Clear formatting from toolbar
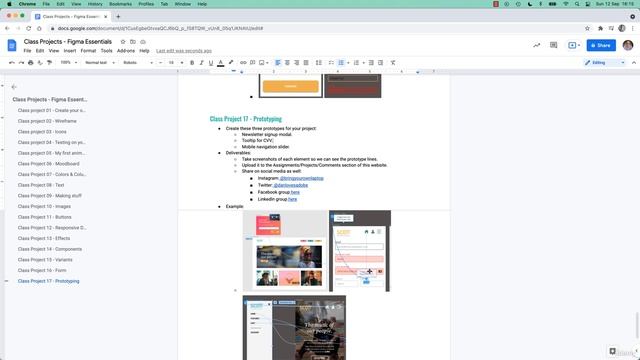Image resolution: width=640 pixels, height=360 pixels. click(393, 63)
